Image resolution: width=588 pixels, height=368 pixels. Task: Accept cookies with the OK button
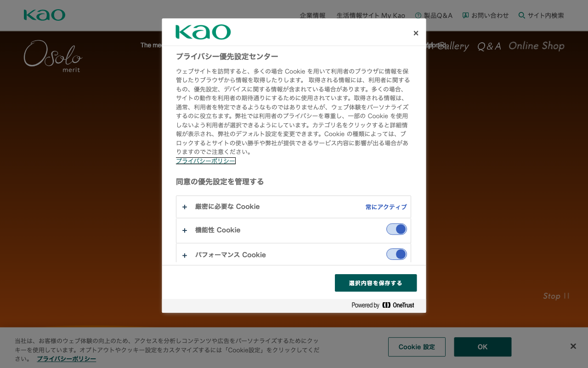point(482,347)
